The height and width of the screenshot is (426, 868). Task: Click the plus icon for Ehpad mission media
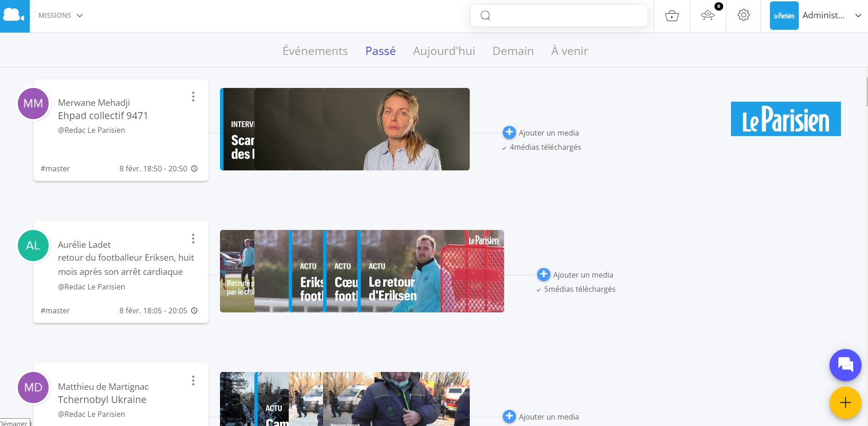(509, 132)
